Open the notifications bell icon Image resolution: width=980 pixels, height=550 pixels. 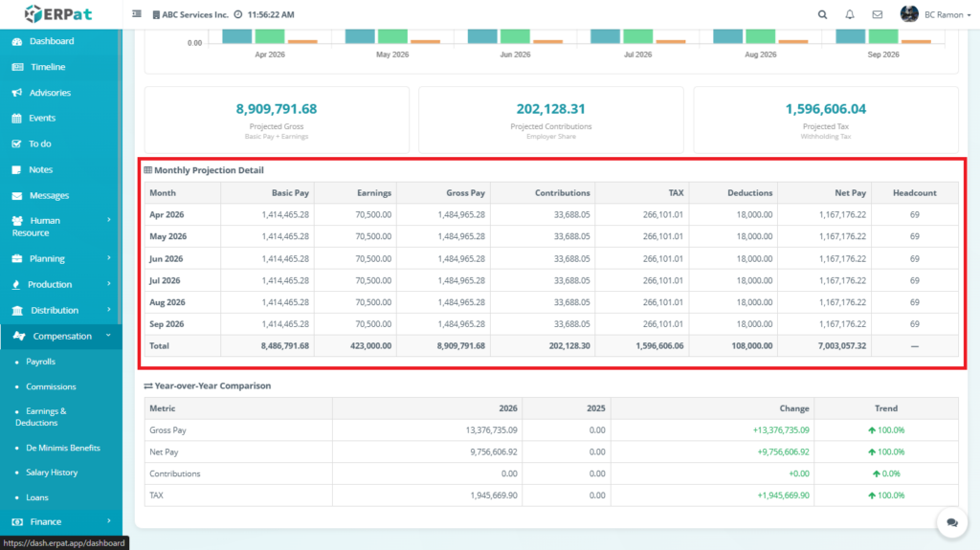[850, 15]
